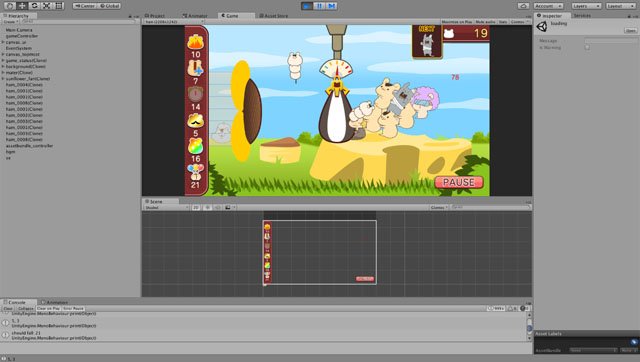This screenshot has width=640, height=362.
Task: Open the Game view resolution dropdown
Action: click(x=174, y=22)
